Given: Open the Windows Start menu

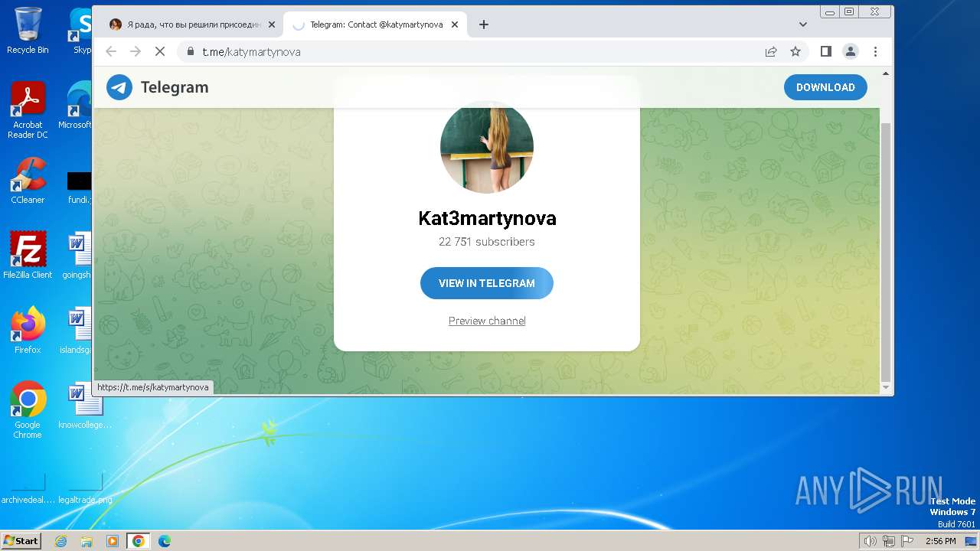Looking at the screenshot, I should tap(21, 540).
